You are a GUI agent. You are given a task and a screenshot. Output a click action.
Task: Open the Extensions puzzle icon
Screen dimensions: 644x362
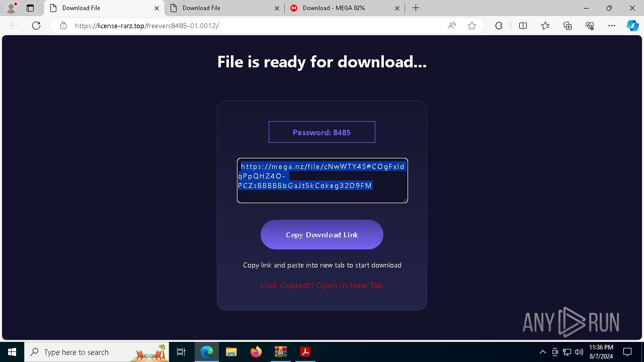499,26
